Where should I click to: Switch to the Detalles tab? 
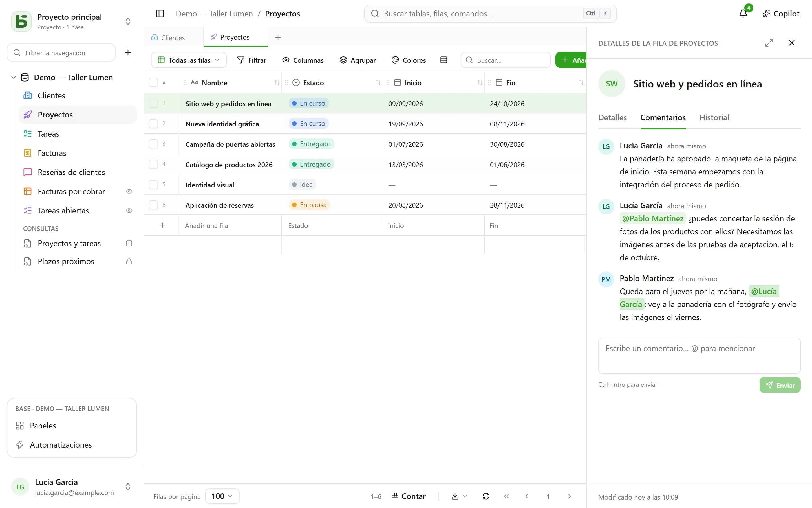[x=612, y=118]
